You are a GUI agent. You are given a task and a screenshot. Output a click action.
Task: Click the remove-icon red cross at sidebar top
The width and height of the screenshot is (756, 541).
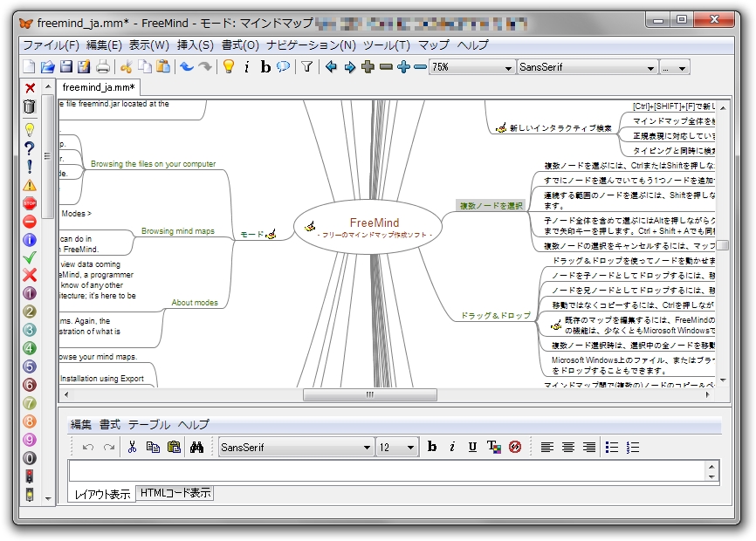(x=30, y=89)
